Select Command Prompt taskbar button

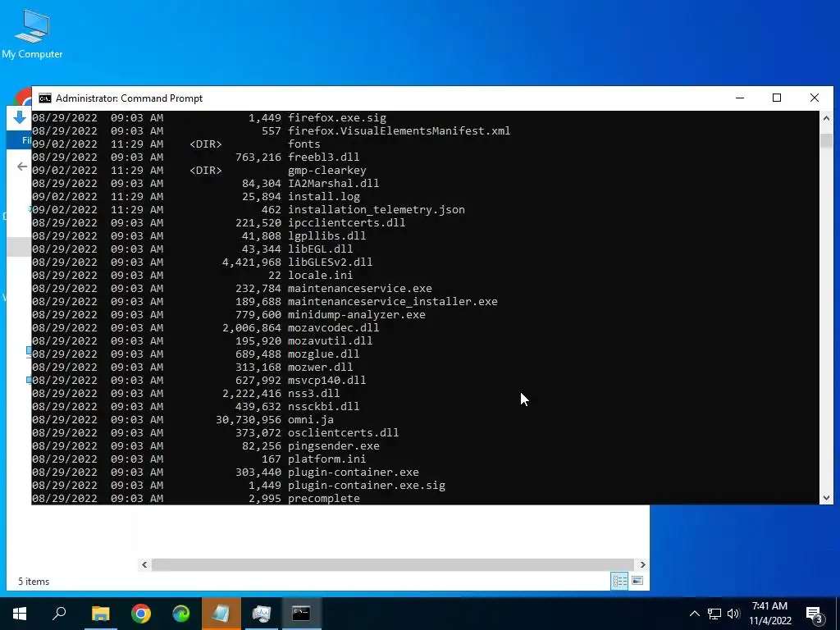(x=301, y=614)
